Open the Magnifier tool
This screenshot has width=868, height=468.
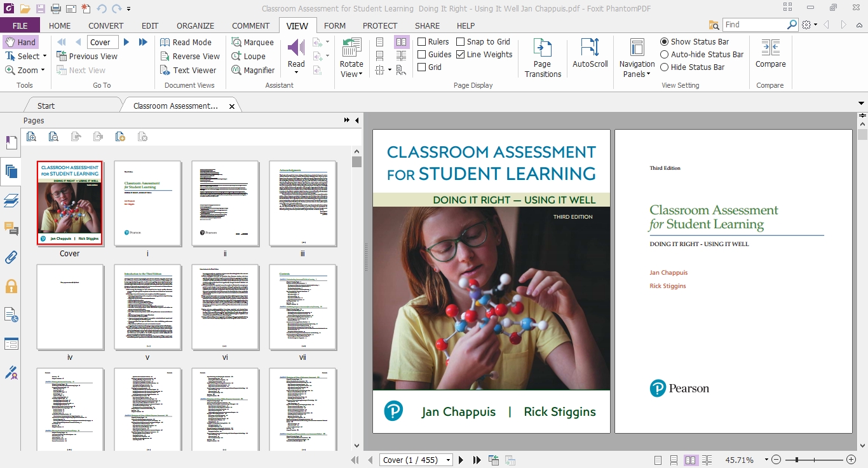pos(253,70)
